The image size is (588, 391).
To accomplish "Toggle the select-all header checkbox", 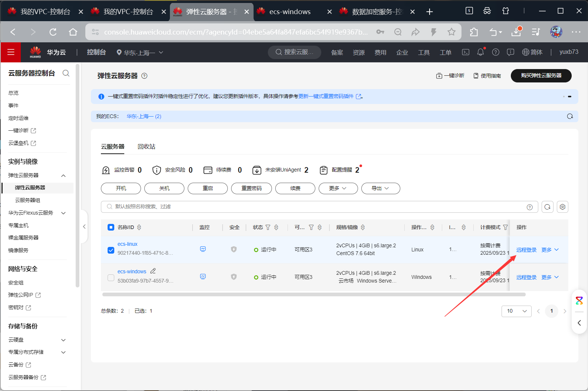I will click(111, 227).
